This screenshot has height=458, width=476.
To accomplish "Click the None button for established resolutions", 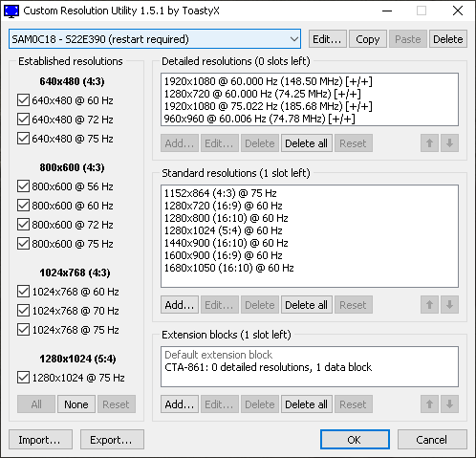I will 76,404.
